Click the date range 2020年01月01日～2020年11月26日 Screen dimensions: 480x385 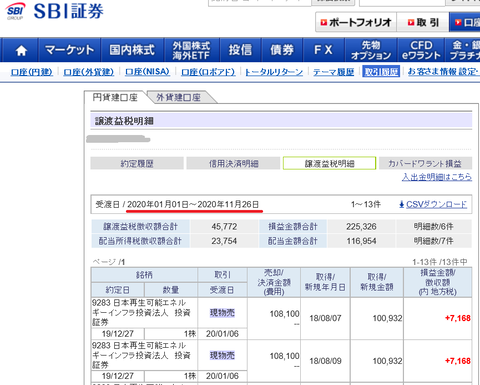tap(193, 204)
